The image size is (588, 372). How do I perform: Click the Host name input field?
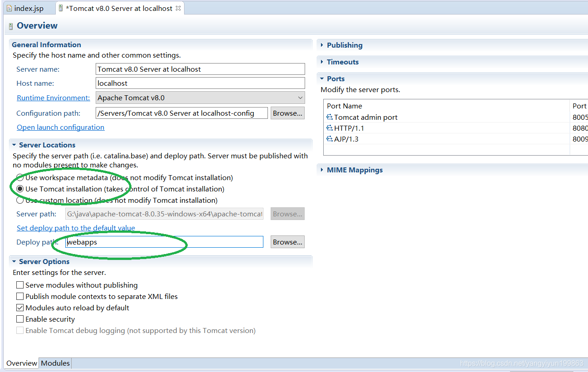[x=200, y=83]
